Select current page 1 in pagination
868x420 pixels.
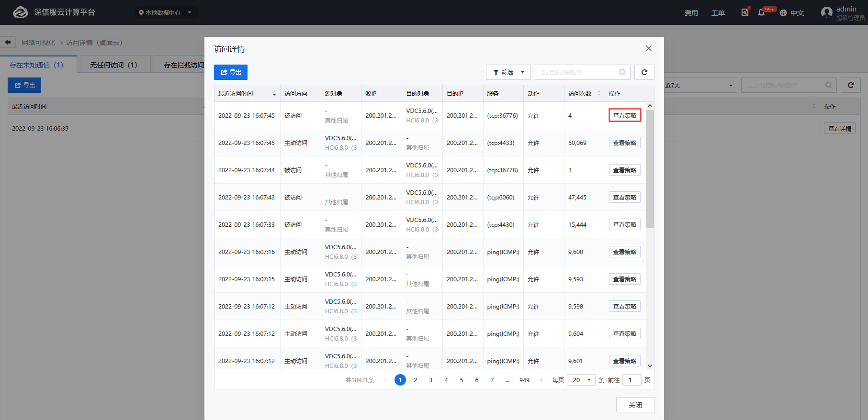tap(400, 380)
